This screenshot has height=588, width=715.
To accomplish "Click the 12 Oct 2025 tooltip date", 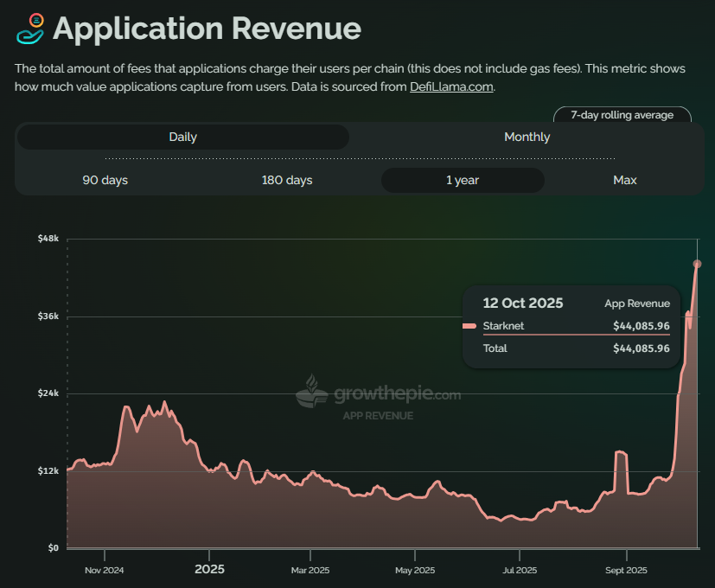I will click(x=522, y=304).
